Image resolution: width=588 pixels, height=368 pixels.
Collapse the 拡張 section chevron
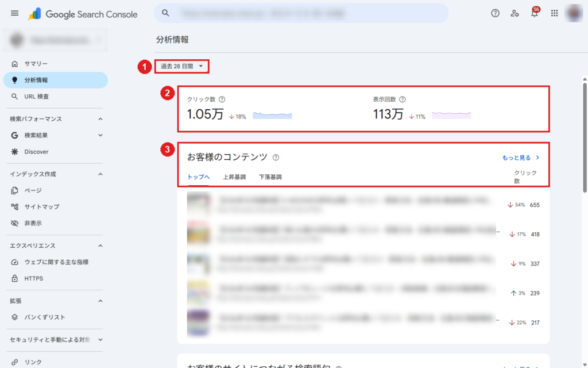click(100, 301)
